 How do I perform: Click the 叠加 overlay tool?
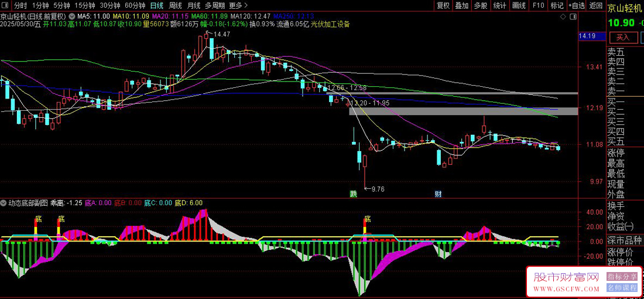click(462, 6)
